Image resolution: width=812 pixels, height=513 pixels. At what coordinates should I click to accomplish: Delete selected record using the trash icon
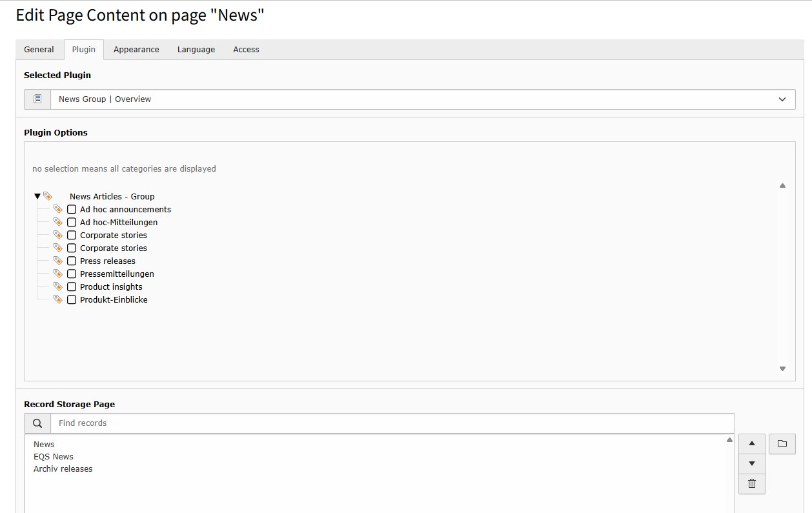coord(751,483)
